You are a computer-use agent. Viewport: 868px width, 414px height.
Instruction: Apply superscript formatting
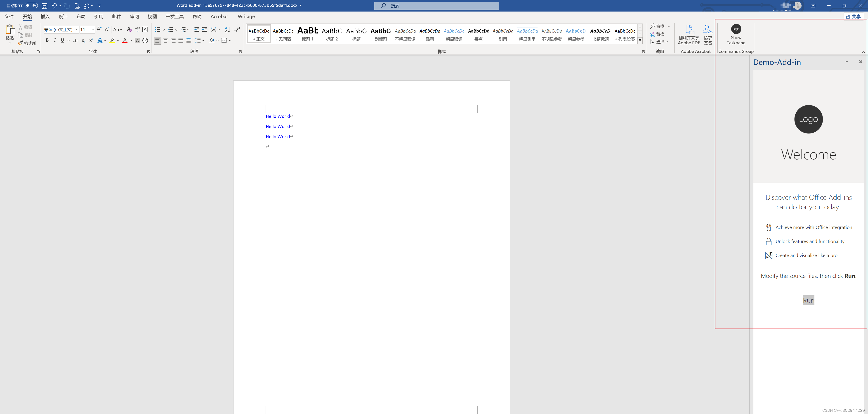pos(91,40)
